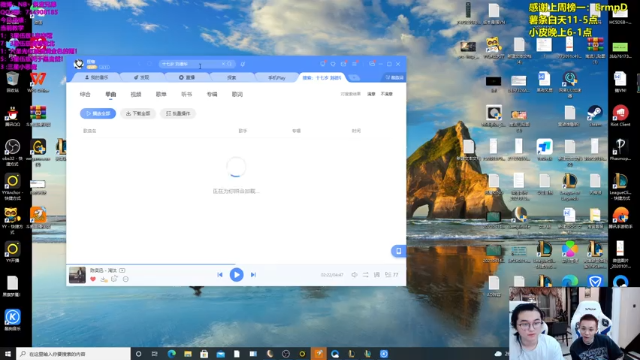Open the message icon with red dot
The width and height of the screenshot is (640, 360).
click(x=323, y=64)
